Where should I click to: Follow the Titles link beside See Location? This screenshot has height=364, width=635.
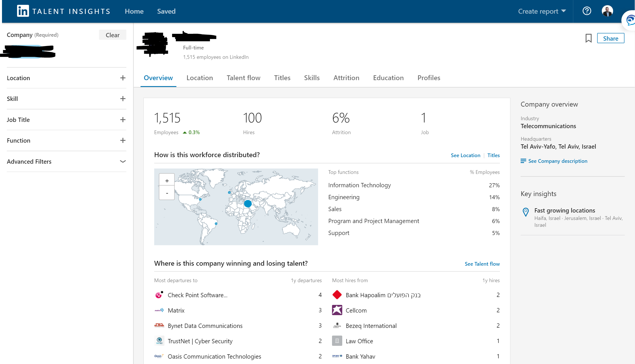(x=493, y=155)
